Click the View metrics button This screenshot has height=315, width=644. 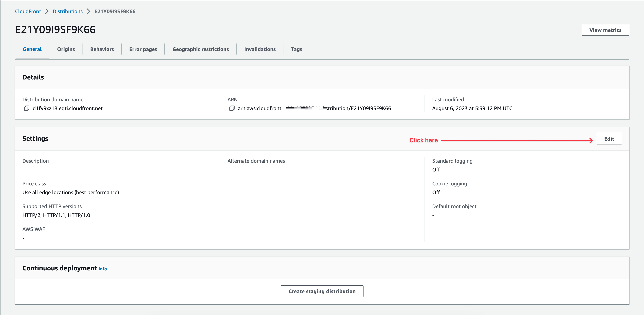(x=605, y=30)
